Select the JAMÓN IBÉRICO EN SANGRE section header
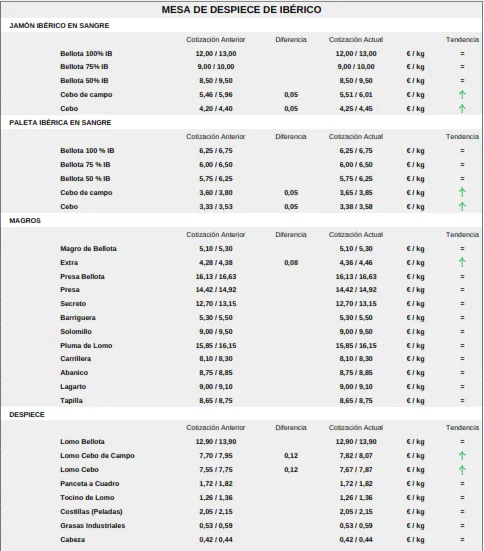 (59, 26)
